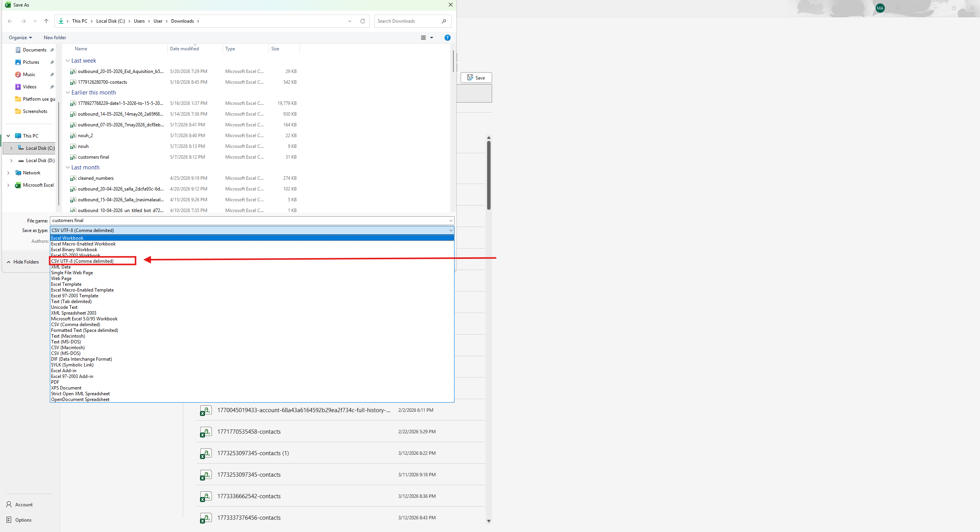Open 1771770535458-contacts in Excel recent list
Screen dimensions: 980x532
coord(341,432)
